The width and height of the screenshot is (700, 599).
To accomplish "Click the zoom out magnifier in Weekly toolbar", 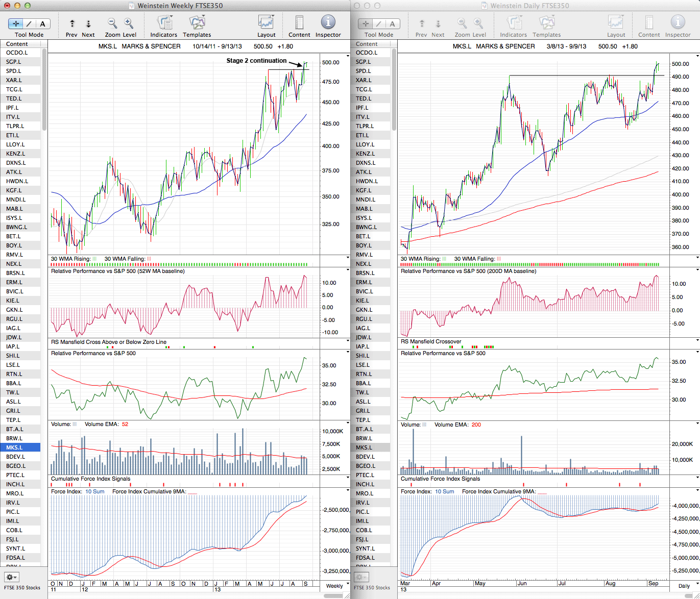I will click(112, 23).
